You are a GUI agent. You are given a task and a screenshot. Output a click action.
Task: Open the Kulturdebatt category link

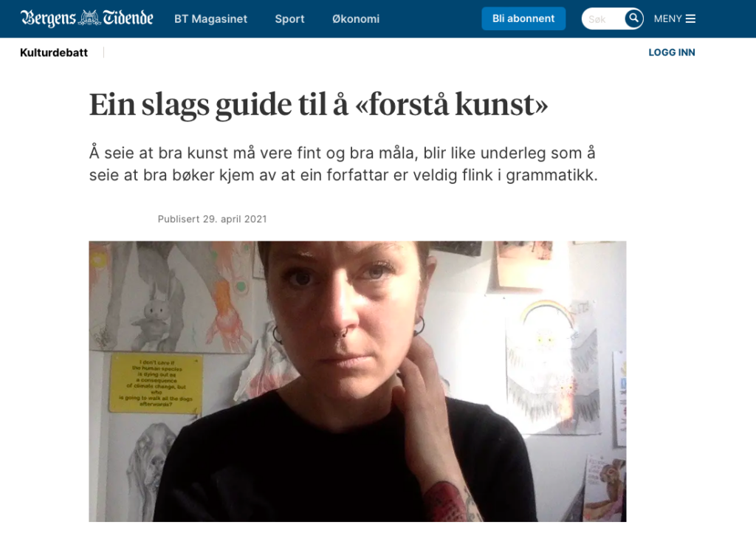point(54,52)
